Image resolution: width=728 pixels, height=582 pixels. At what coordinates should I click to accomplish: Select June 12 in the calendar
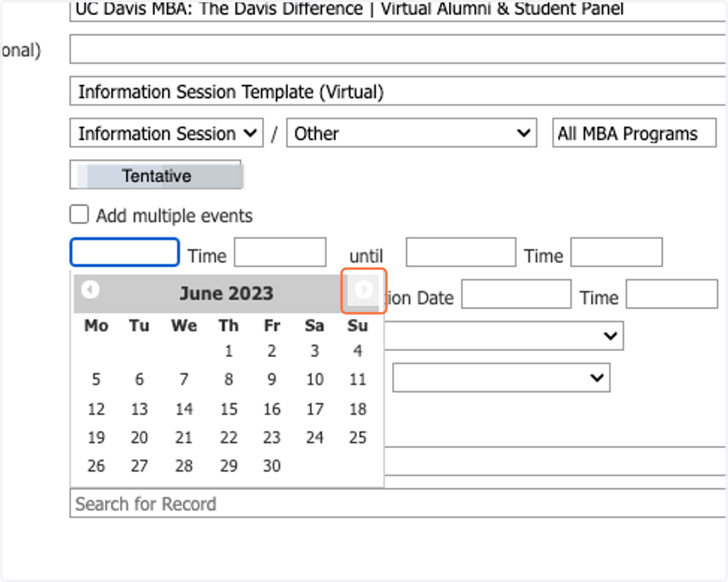(96, 409)
